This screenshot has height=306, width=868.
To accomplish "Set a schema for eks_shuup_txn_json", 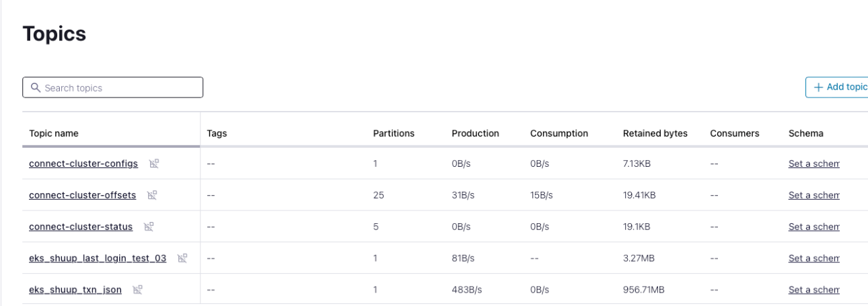I will coord(814,290).
